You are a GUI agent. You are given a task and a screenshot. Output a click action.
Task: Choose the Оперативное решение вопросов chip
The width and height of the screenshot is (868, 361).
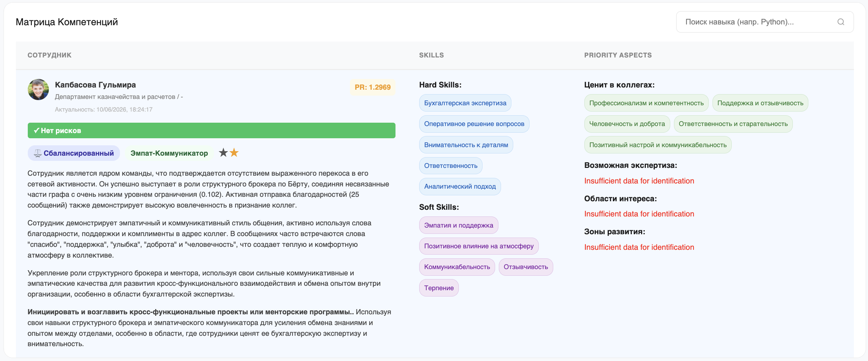coord(474,124)
